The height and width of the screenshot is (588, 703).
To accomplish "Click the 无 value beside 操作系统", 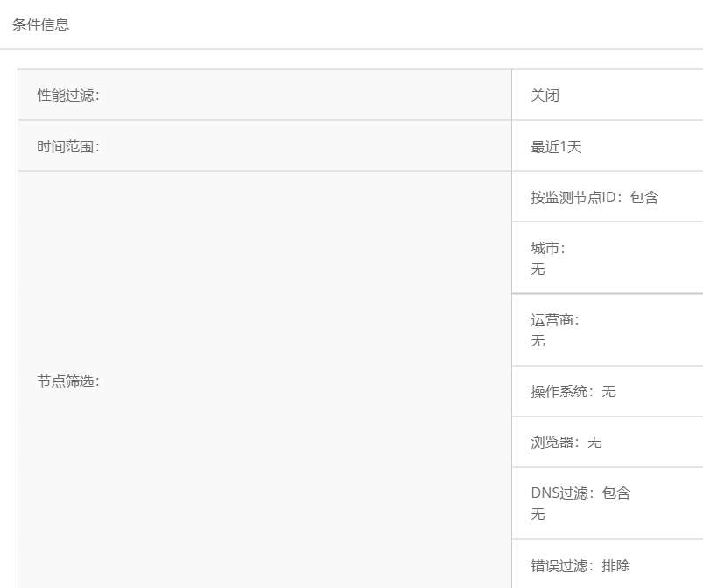I will tap(609, 392).
